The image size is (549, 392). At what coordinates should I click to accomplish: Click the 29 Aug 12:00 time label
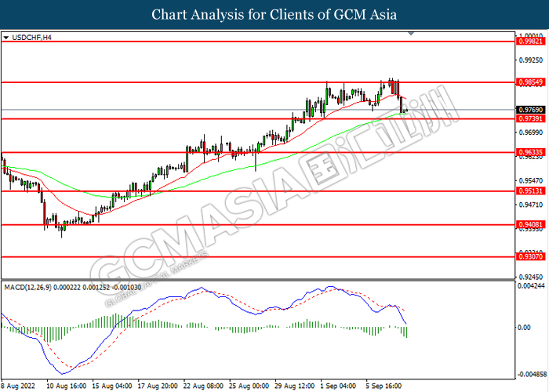295,386
